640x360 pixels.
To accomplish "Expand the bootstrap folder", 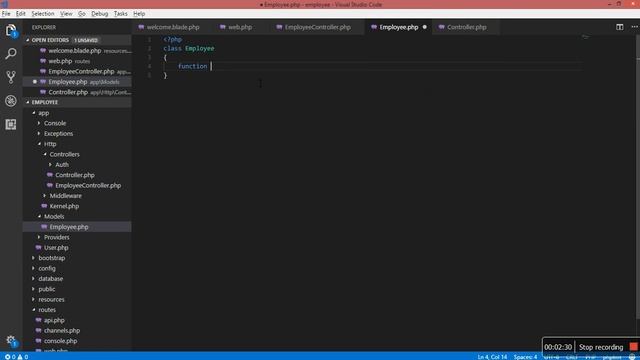I will 33,258.
